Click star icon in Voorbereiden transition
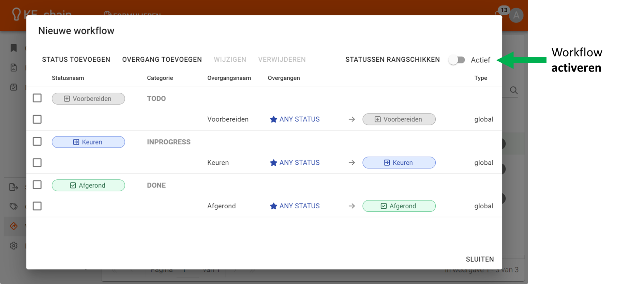The height and width of the screenshot is (284, 644). (x=273, y=119)
